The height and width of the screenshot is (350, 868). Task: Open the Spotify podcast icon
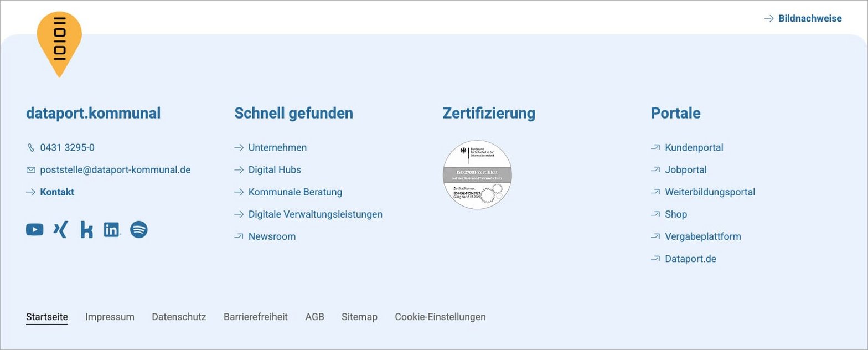(138, 229)
